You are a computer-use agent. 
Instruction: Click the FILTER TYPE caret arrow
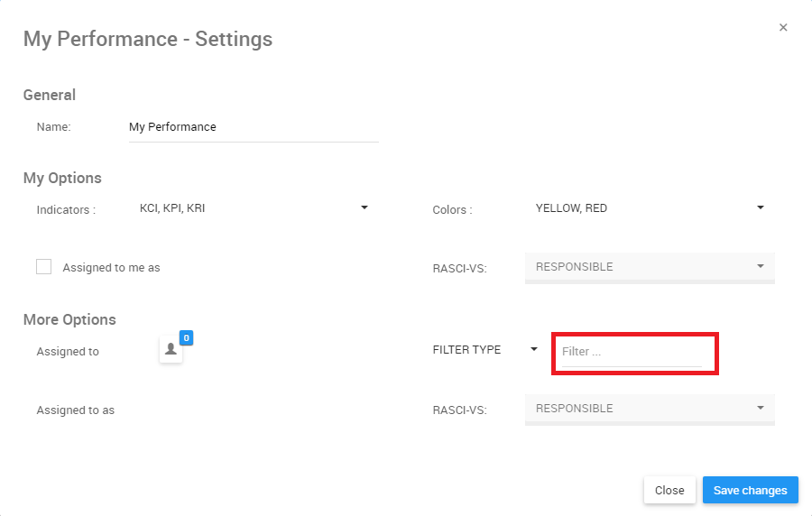(x=534, y=350)
